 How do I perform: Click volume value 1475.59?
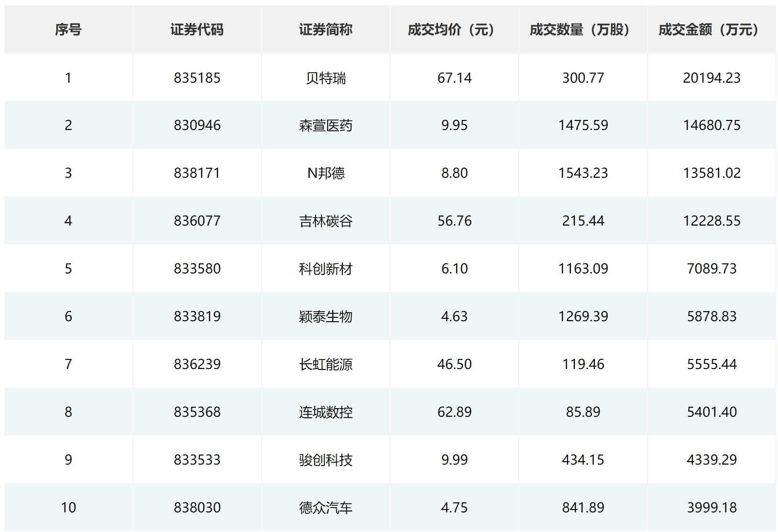583,125
